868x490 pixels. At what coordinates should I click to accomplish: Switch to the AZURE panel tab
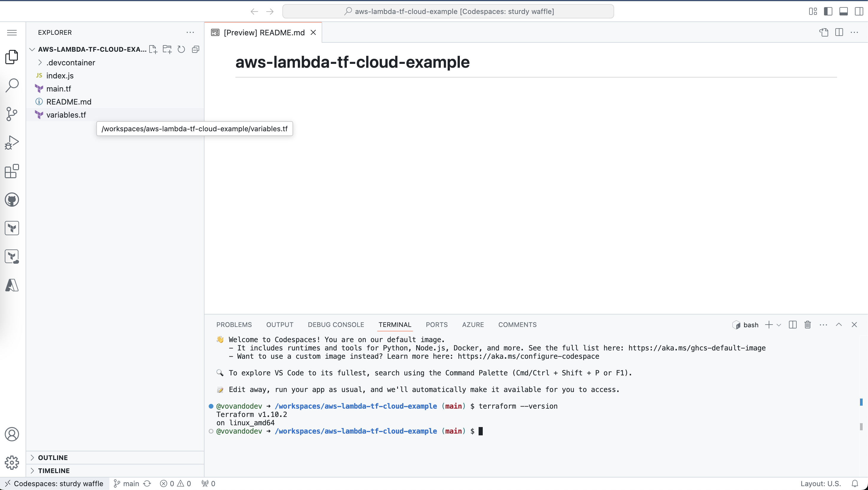[473, 325]
